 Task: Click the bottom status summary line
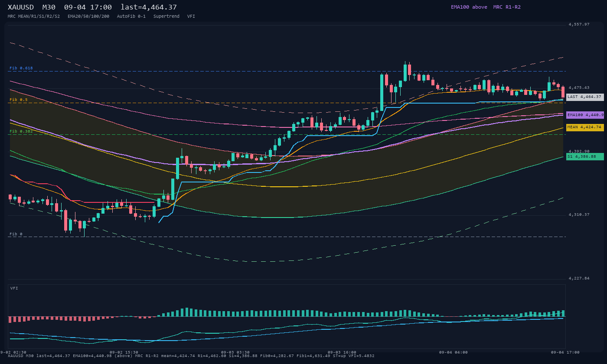point(191,356)
